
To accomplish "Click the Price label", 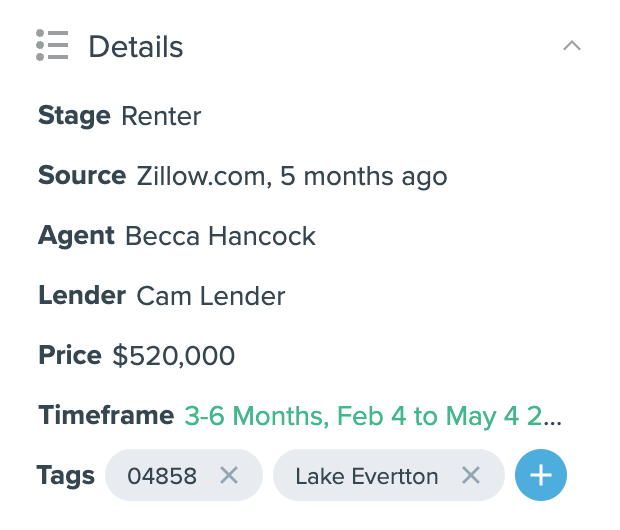I will 70,355.
